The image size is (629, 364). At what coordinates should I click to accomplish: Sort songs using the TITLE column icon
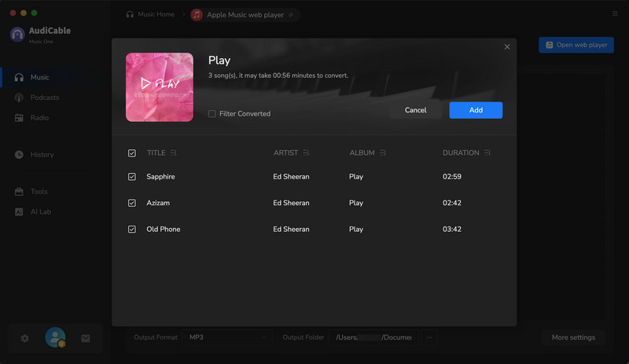(173, 153)
